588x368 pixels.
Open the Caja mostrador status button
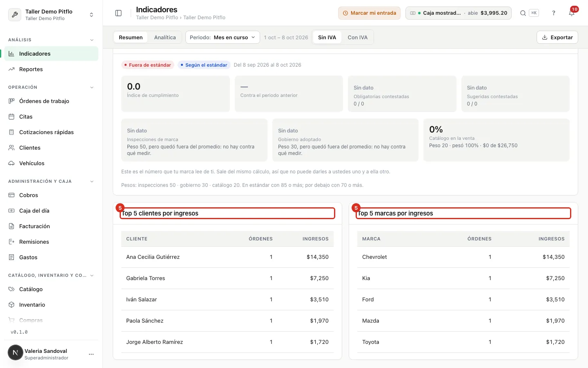pos(459,13)
